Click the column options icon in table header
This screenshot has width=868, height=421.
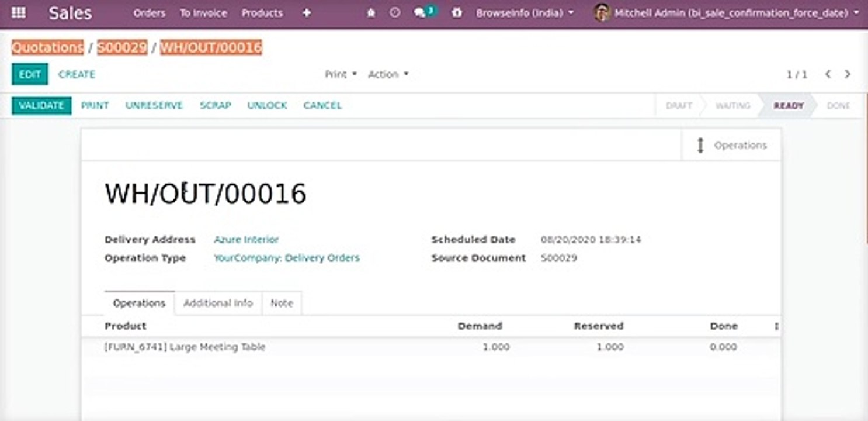(776, 326)
